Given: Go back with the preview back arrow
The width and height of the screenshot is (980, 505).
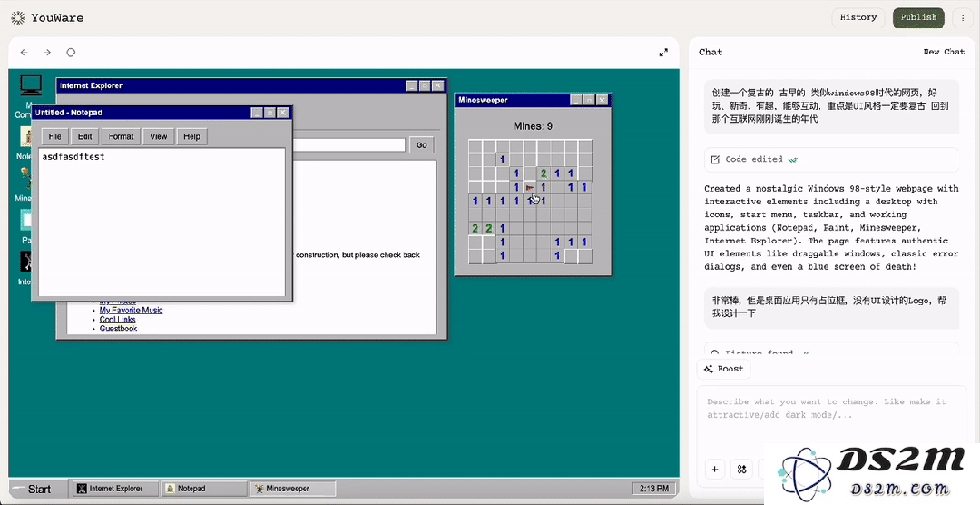Looking at the screenshot, I should tap(24, 53).
